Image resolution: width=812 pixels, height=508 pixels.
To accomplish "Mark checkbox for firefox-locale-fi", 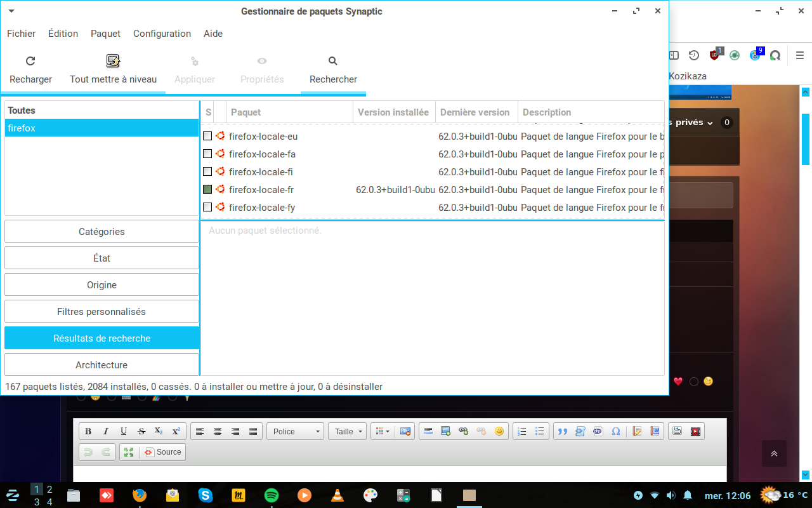I will 207,171.
